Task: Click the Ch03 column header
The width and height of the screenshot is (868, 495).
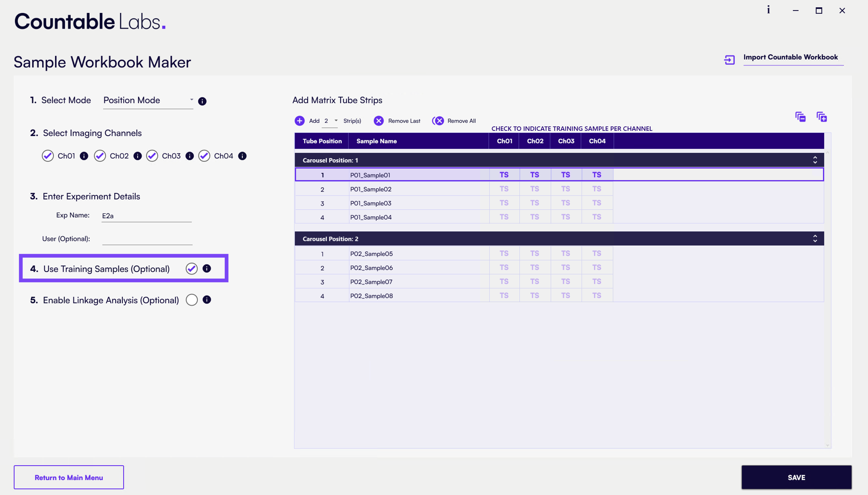Action: [566, 141]
